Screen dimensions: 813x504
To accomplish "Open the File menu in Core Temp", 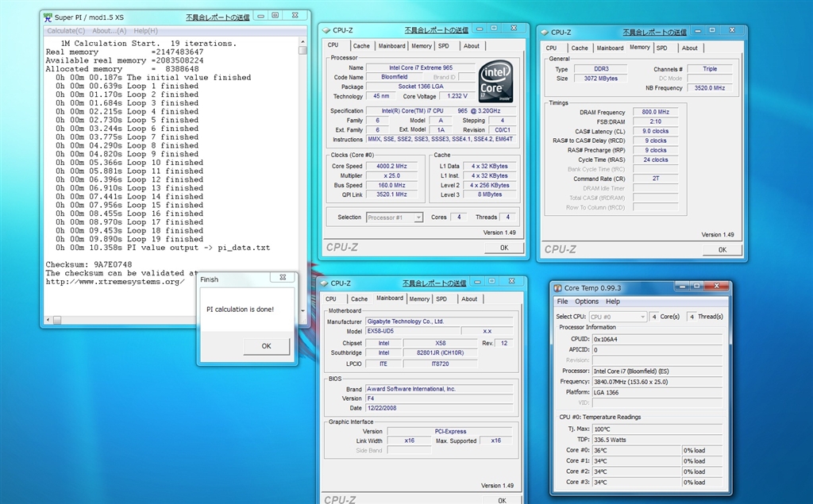I will [562, 302].
